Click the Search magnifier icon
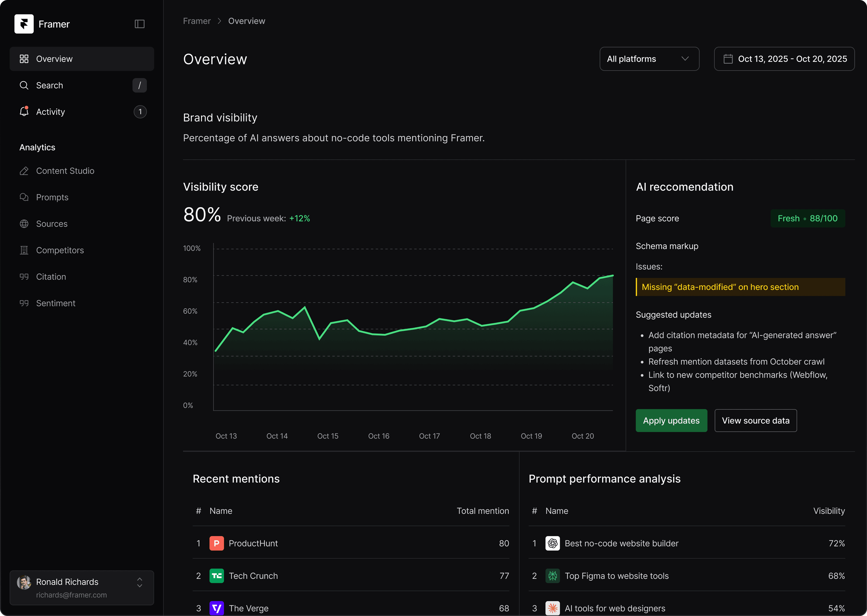Screen dimensions: 867x616 [24, 85]
